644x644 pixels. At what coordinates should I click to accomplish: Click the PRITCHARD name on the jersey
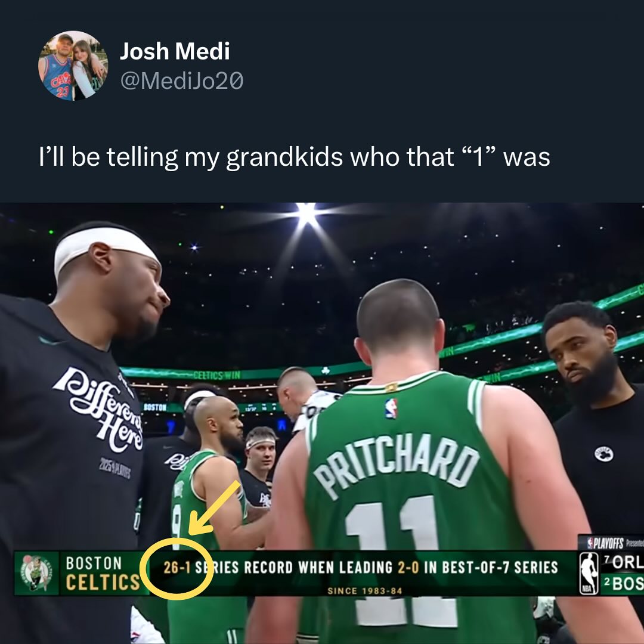[x=397, y=466]
